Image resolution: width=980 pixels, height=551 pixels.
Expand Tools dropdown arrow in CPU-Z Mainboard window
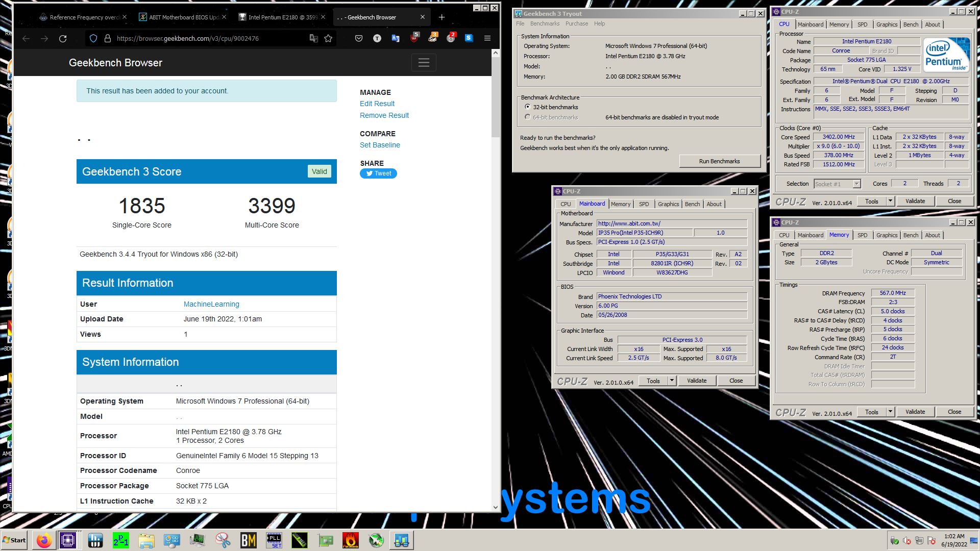(672, 381)
